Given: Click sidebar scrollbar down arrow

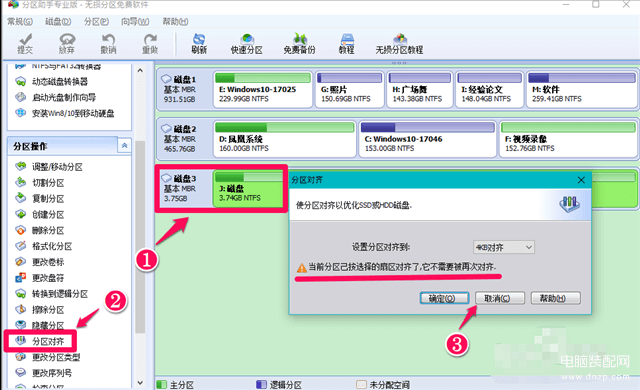Looking at the screenshot, I should (x=140, y=383).
